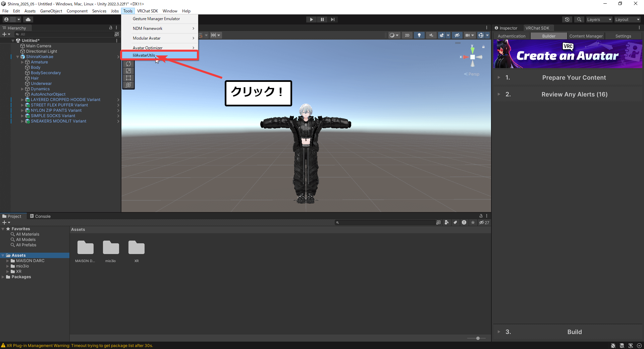Expand Review Any Alerts (16) section
This screenshot has width=644, height=349.
(568, 94)
